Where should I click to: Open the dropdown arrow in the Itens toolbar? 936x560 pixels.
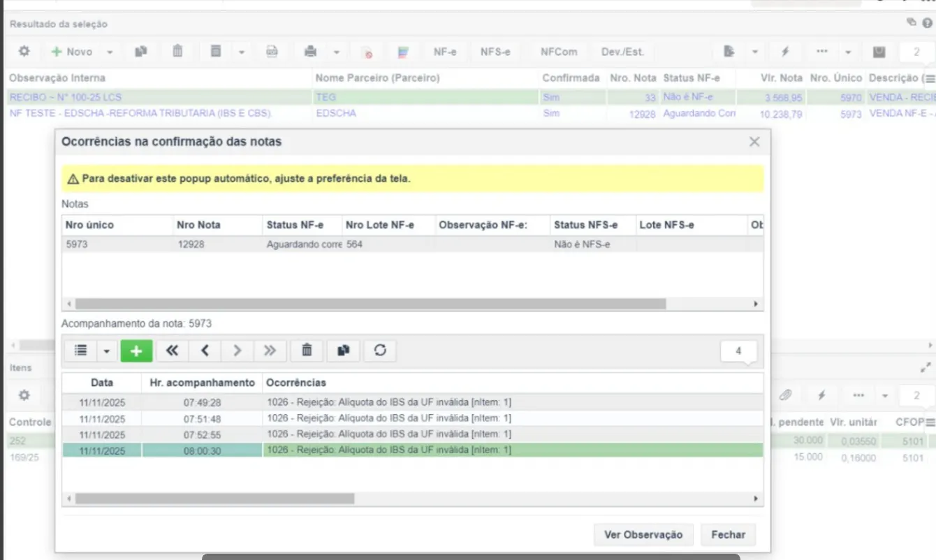885,396
